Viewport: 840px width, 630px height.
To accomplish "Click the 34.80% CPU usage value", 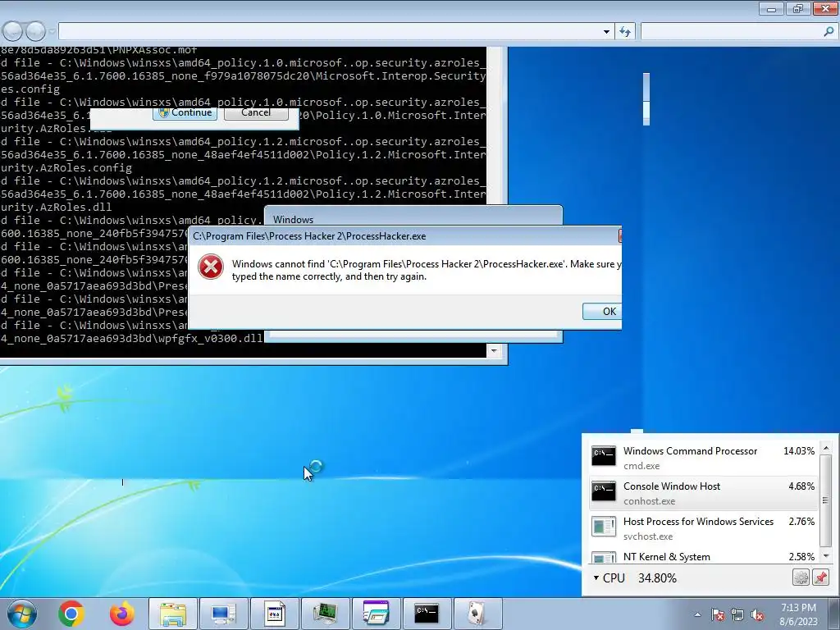I will point(657,578).
